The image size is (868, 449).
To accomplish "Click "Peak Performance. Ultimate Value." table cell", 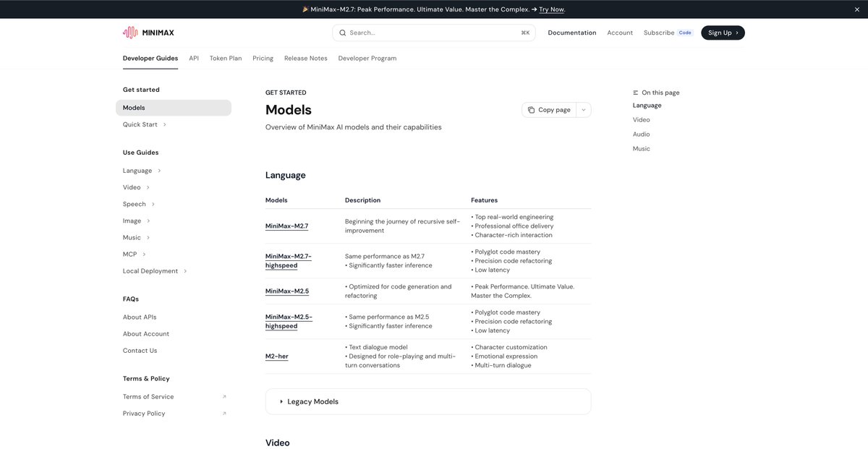I will tap(524, 291).
